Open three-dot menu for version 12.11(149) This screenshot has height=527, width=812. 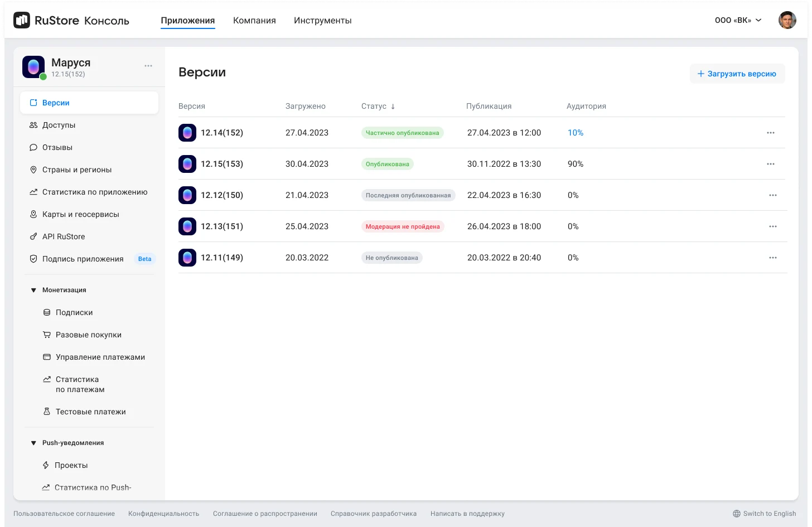(x=772, y=258)
